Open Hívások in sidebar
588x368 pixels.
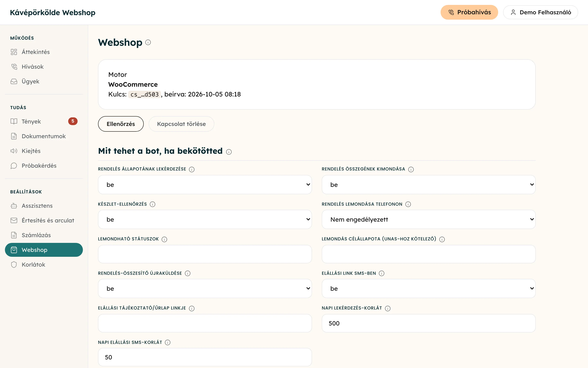coord(44,67)
